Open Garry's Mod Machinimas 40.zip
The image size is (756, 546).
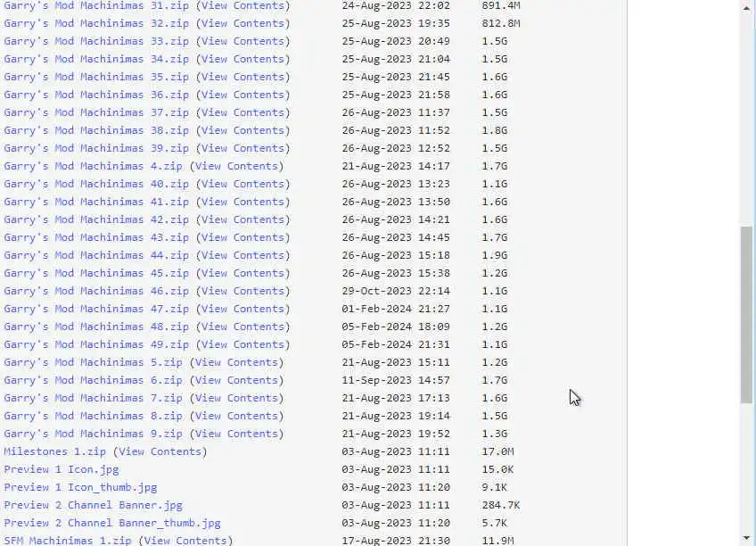coord(96,185)
